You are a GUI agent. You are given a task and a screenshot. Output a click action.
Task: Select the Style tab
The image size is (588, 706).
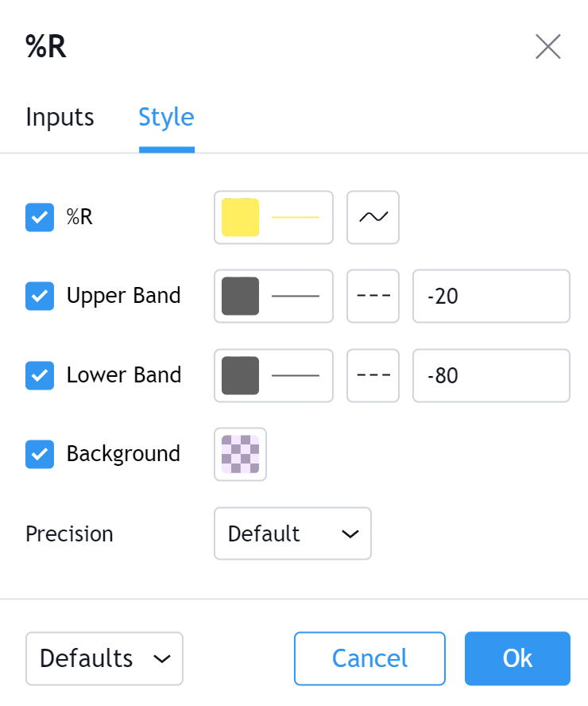coord(166,118)
